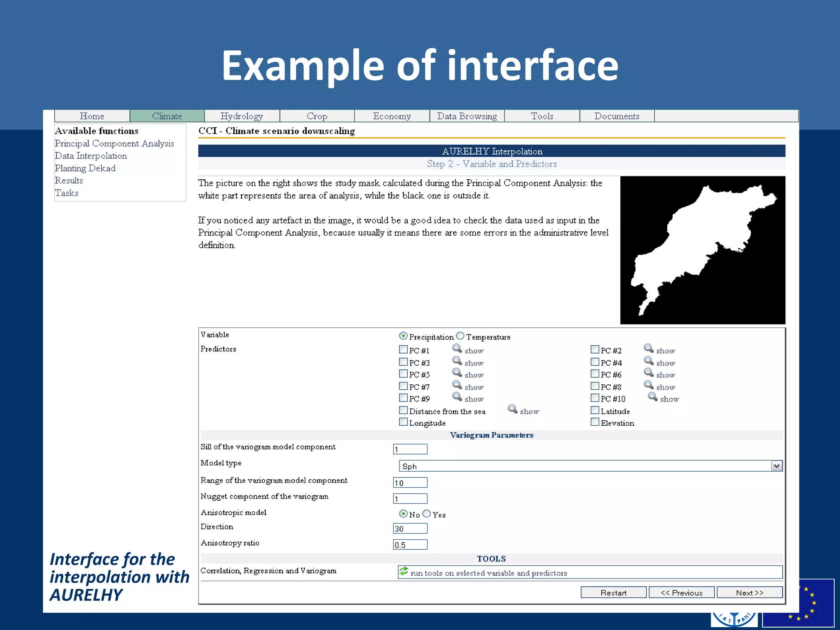Click the green refresh icon for run tools
Viewport: 840px width, 630px height.
[404, 571]
